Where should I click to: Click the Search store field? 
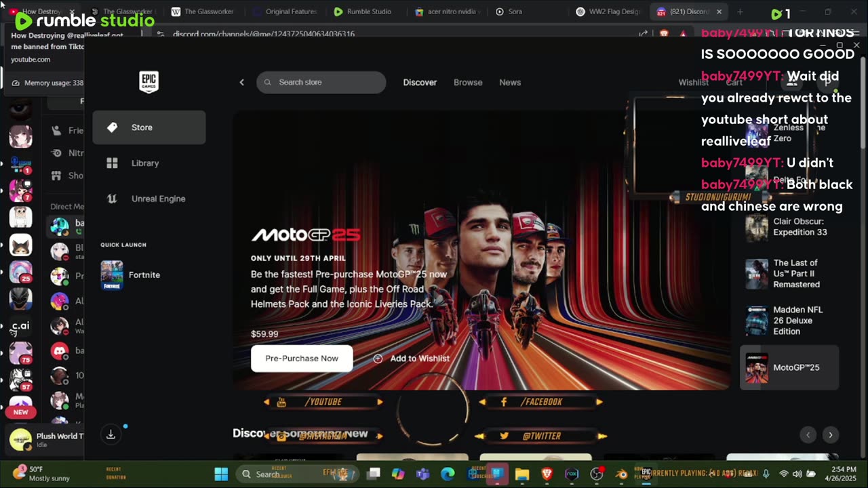pos(321,82)
